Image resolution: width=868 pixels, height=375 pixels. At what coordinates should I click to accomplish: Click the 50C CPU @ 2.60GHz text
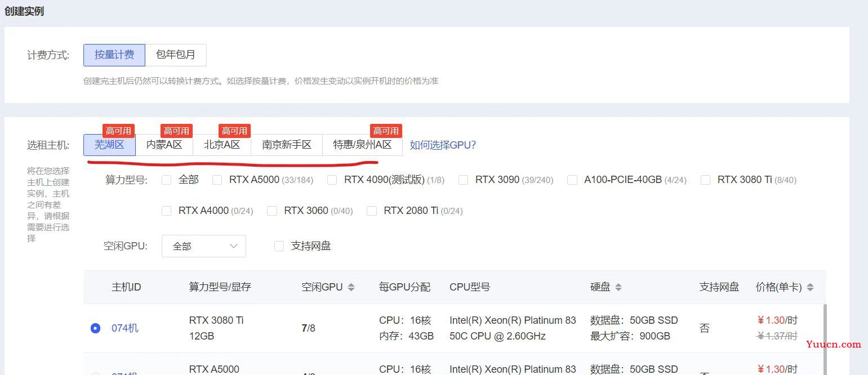tap(498, 336)
